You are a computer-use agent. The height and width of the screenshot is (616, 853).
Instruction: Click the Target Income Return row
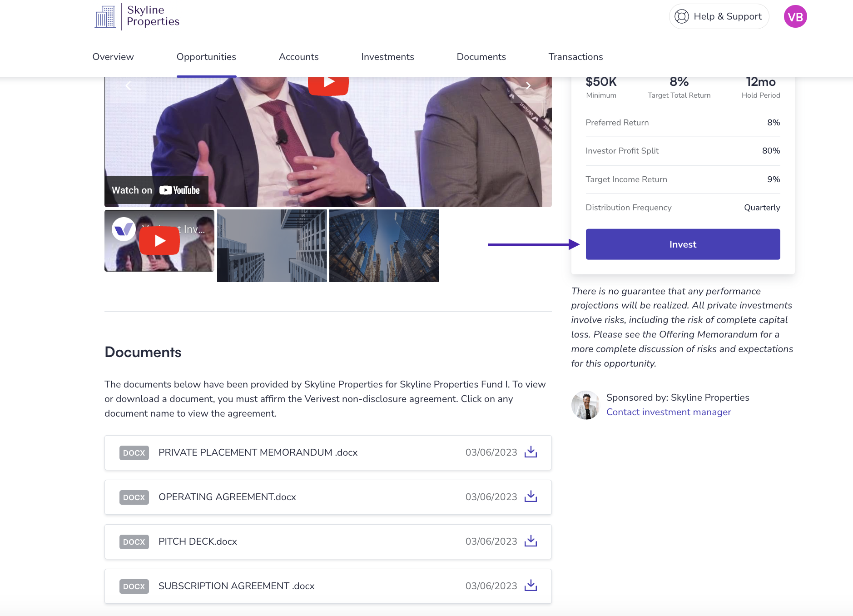click(683, 179)
